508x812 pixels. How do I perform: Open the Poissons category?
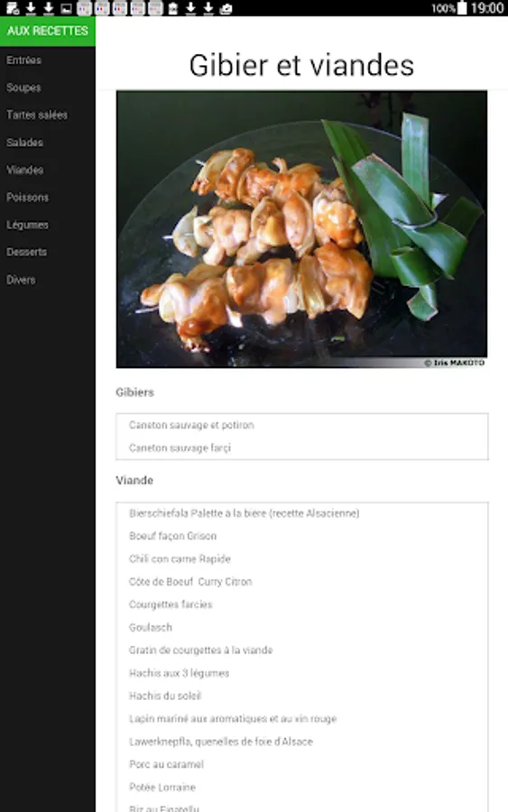tap(27, 198)
